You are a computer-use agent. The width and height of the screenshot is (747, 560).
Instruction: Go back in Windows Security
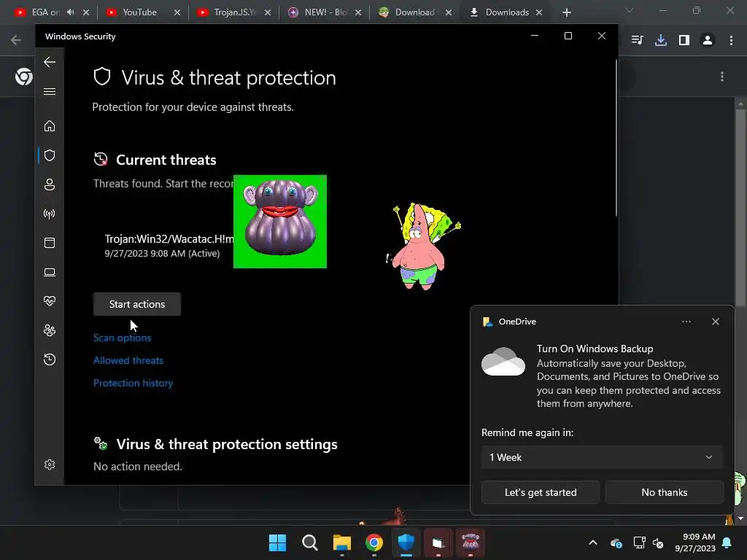pos(50,62)
